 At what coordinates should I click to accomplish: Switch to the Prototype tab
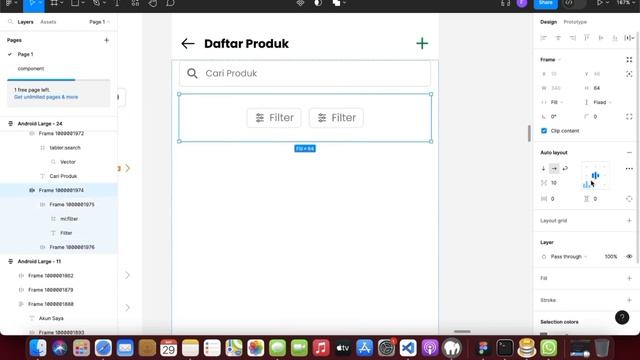click(575, 22)
